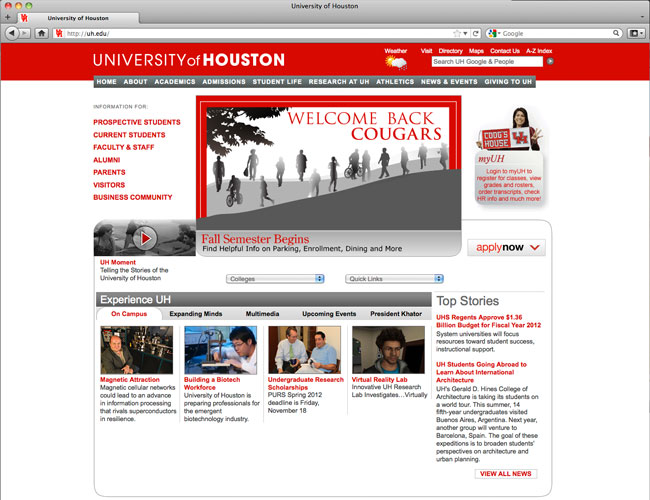Select the University of Houston browser tab
The height and width of the screenshot is (500, 650).
point(78,18)
